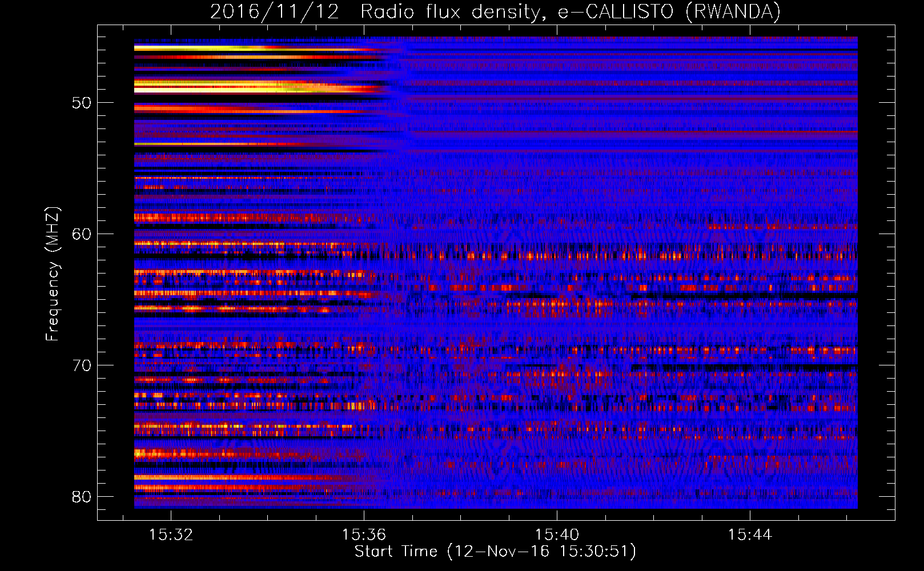Click the "Frequency (MHZ)" axis label
The width and height of the screenshot is (924, 571).
53,274
